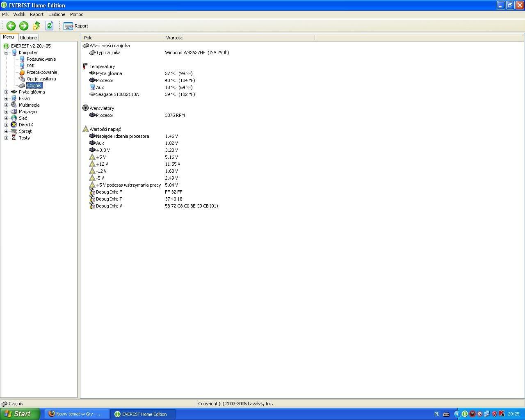
Task: Collapse the Komputer tree node
Action: [x=6, y=52]
